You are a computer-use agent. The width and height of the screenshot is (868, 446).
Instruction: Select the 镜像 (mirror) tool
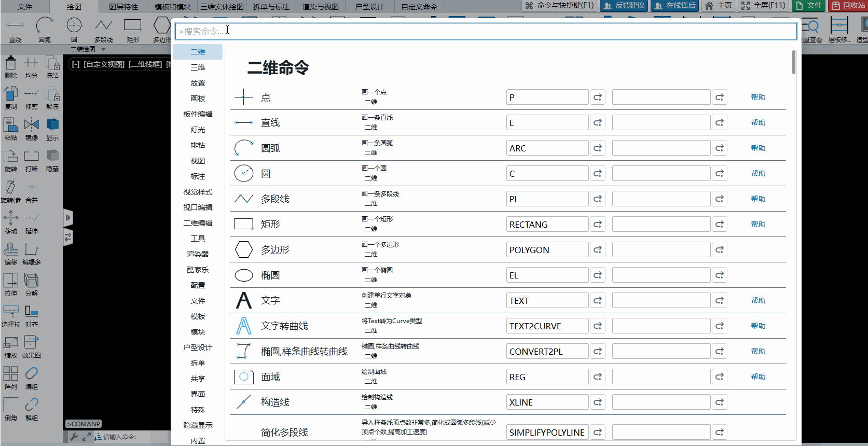click(x=31, y=128)
